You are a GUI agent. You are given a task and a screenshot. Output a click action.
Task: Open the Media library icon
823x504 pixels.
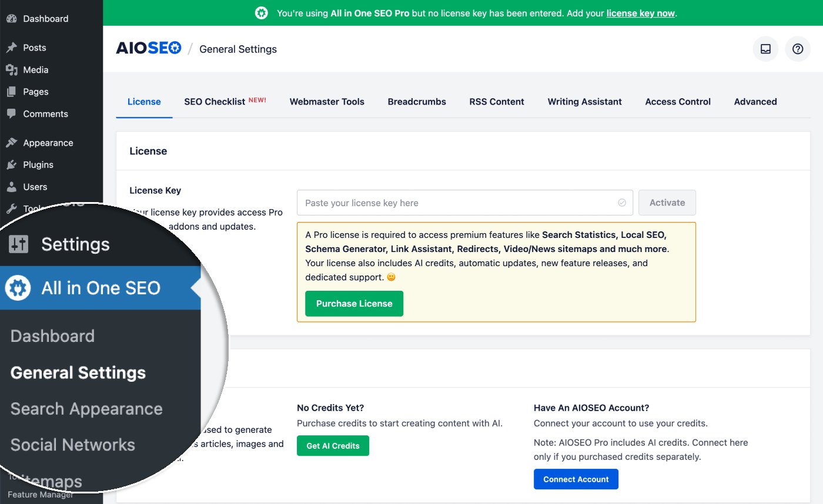[x=13, y=69]
